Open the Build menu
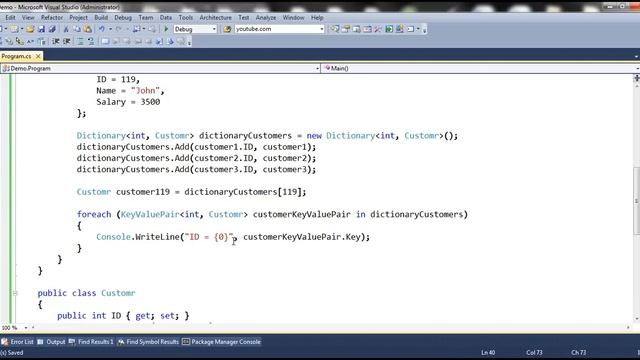 coord(101,18)
